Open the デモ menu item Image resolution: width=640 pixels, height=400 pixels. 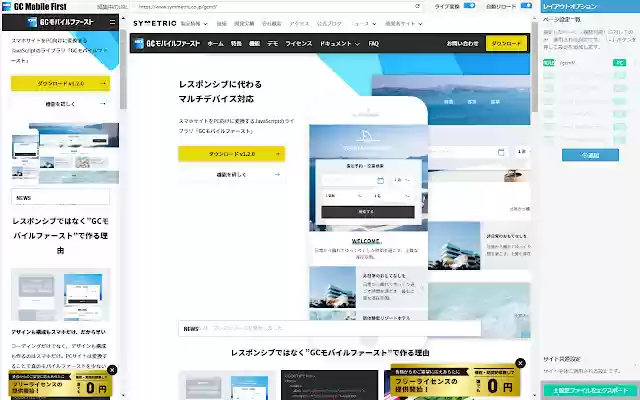273,43
